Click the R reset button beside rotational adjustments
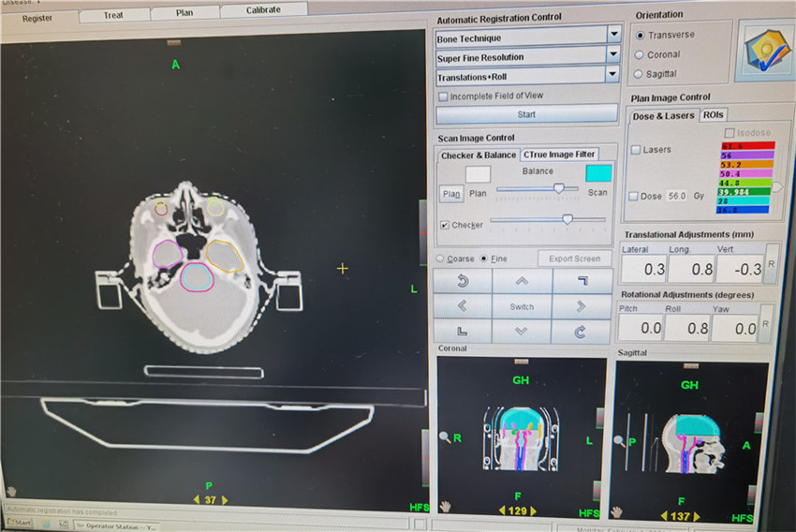 click(765, 324)
